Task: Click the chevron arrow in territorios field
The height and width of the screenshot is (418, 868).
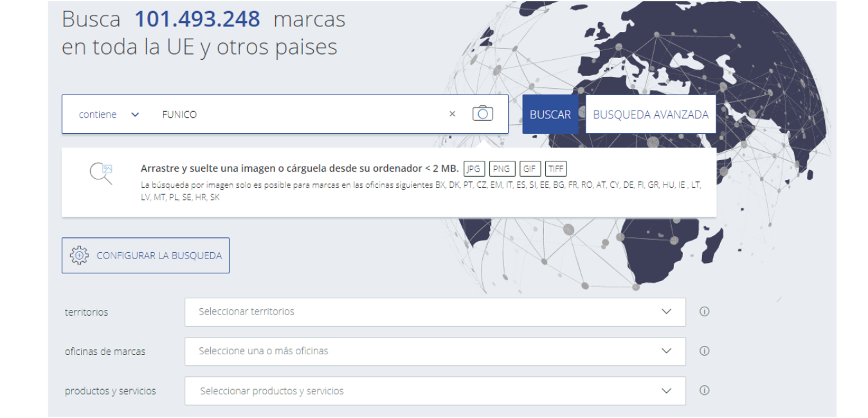Action: pyautogui.click(x=666, y=312)
